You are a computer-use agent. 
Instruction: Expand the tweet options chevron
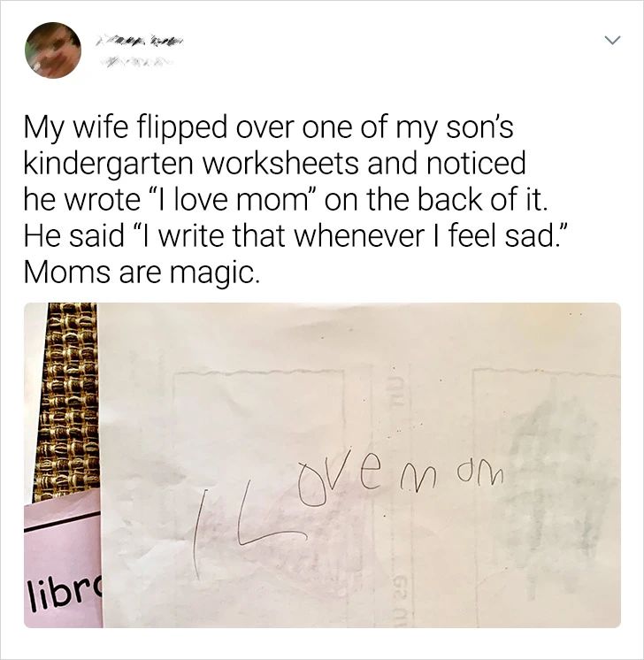point(612,41)
